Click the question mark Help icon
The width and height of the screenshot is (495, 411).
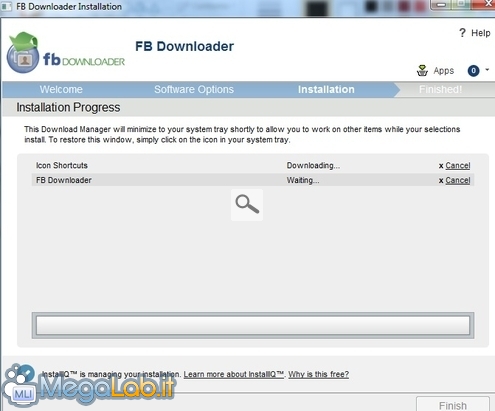pyautogui.click(x=462, y=33)
